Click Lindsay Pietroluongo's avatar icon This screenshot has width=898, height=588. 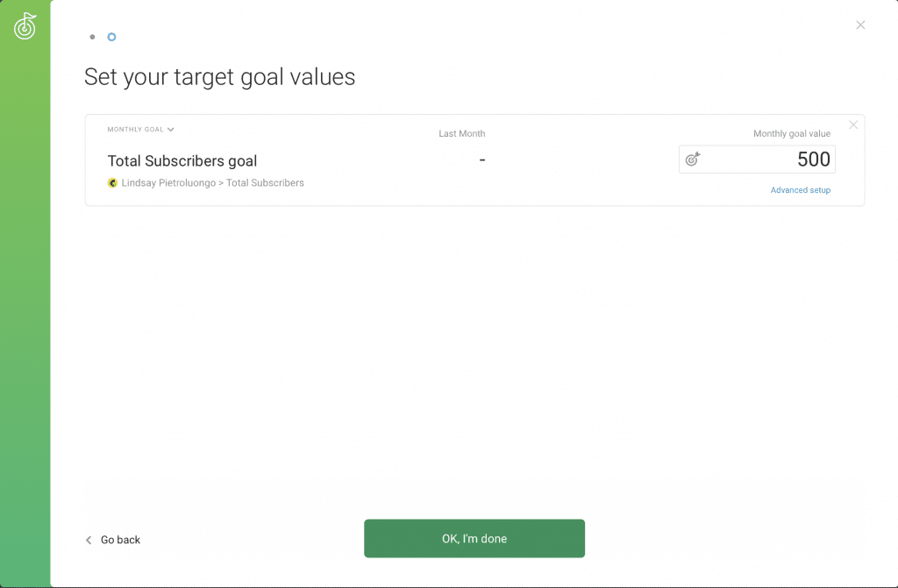click(111, 183)
